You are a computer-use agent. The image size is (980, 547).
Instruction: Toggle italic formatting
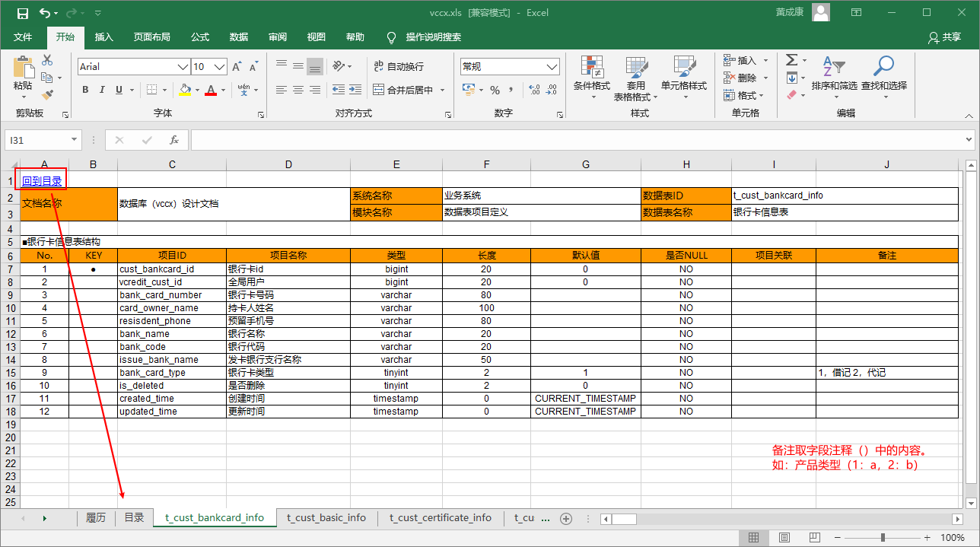pyautogui.click(x=100, y=90)
